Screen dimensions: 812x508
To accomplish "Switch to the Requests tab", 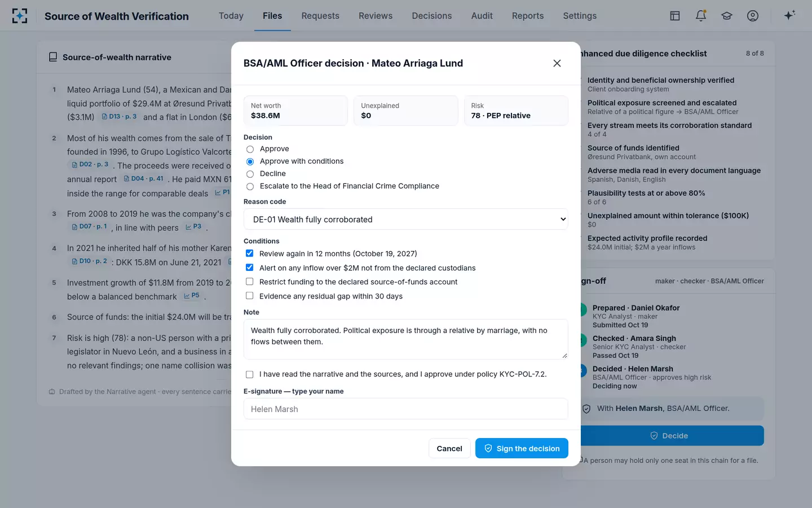I will tap(320, 16).
